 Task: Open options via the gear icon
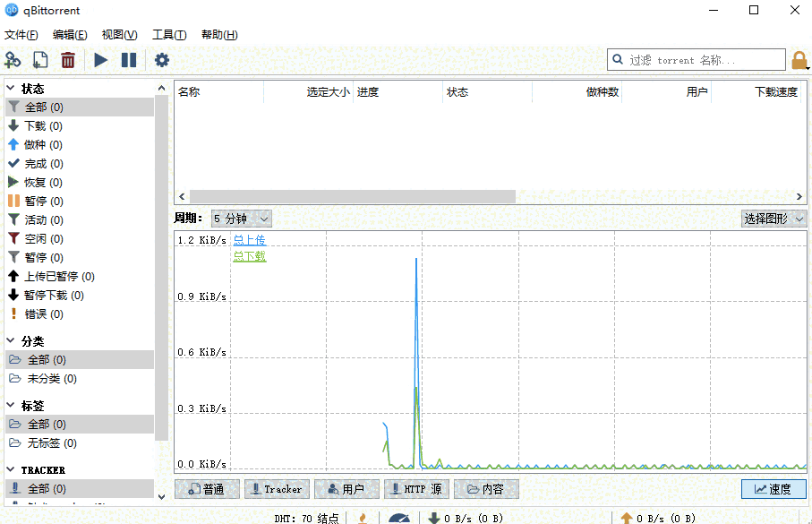pyautogui.click(x=161, y=59)
